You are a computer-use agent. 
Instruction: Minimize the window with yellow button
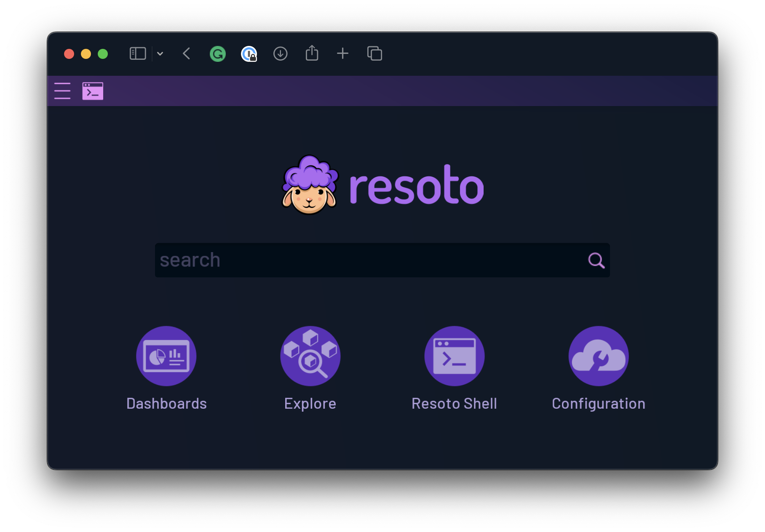[86, 54]
